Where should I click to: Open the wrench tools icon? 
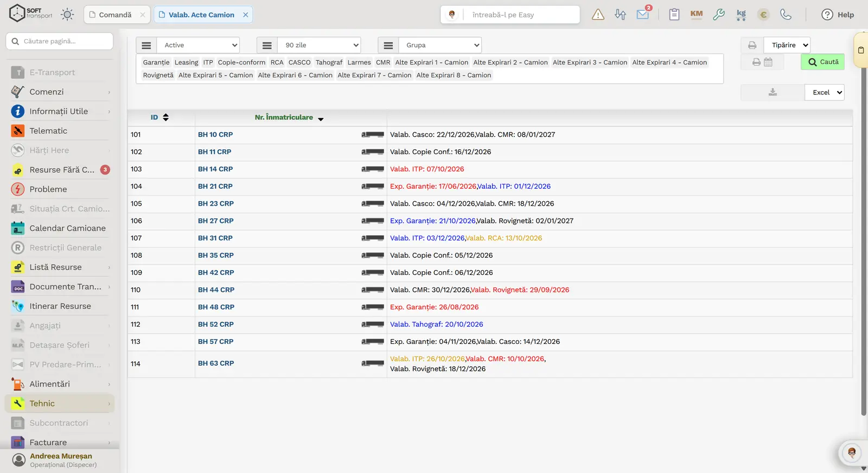click(719, 15)
